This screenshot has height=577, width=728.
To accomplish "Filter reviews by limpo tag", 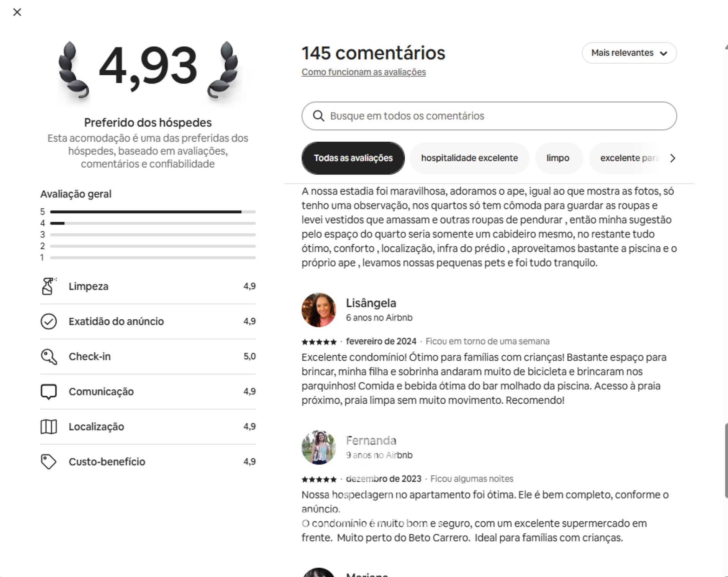I will pyautogui.click(x=558, y=158).
